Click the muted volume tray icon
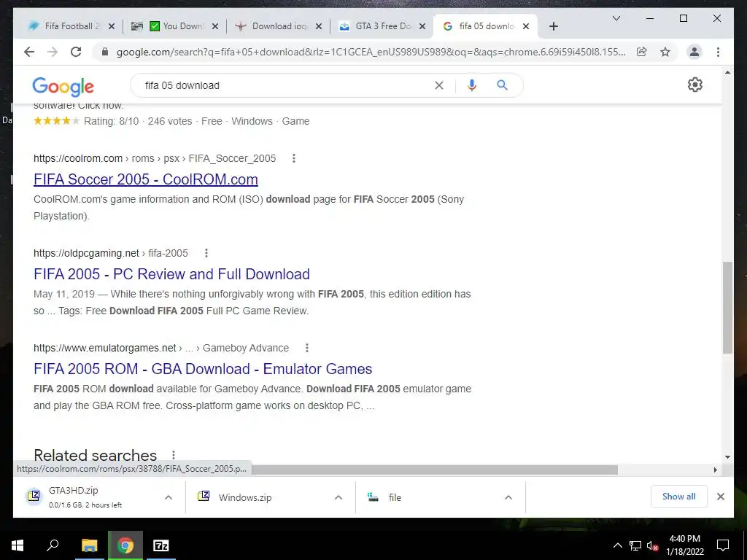Screen dimensions: 747x560 click(x=652, y=545)
